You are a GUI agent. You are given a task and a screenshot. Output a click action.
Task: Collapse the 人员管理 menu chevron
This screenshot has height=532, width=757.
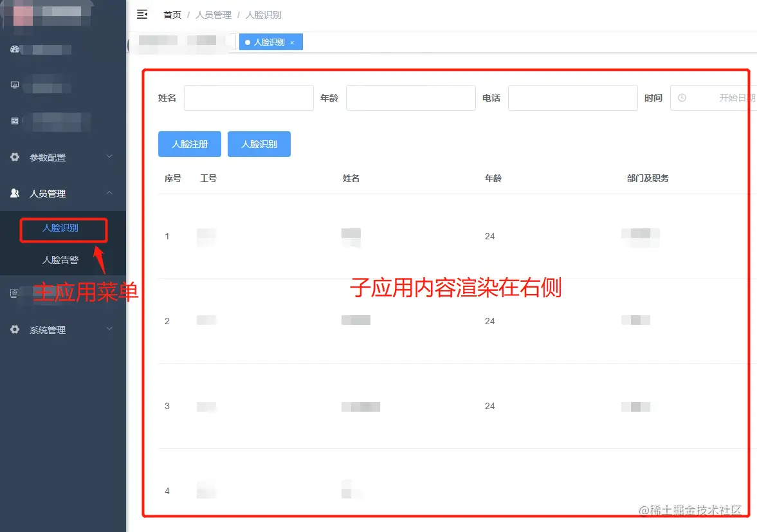(x=109, y=192)
